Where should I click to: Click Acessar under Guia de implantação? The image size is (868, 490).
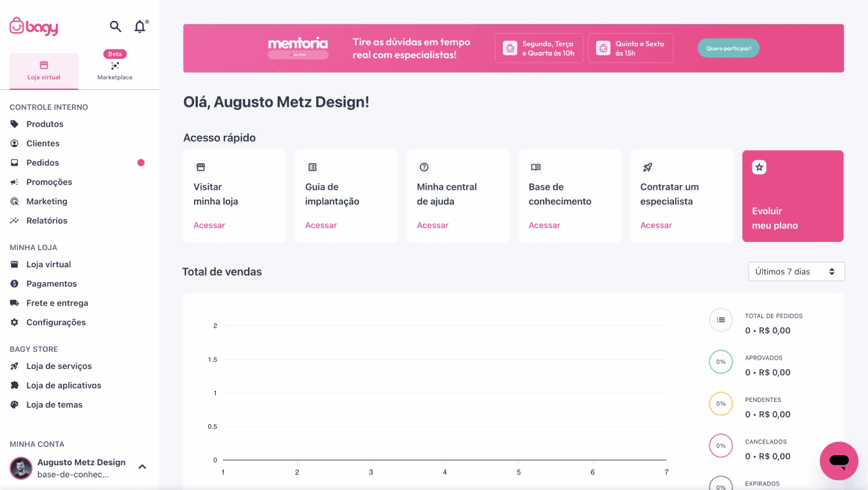[321, 225]
